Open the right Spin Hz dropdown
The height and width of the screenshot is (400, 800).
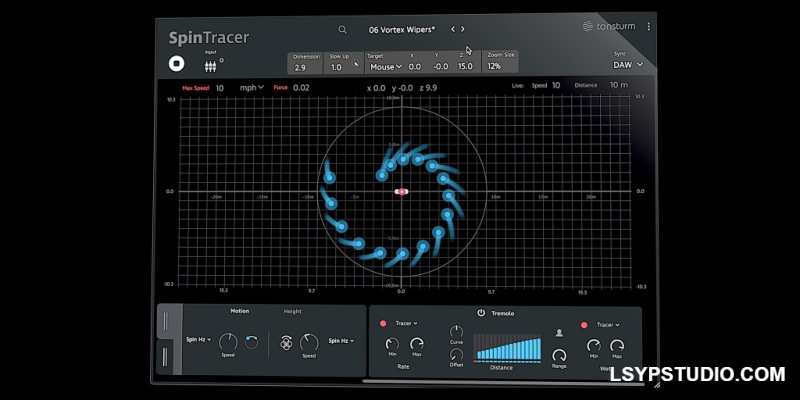[341, 341]
